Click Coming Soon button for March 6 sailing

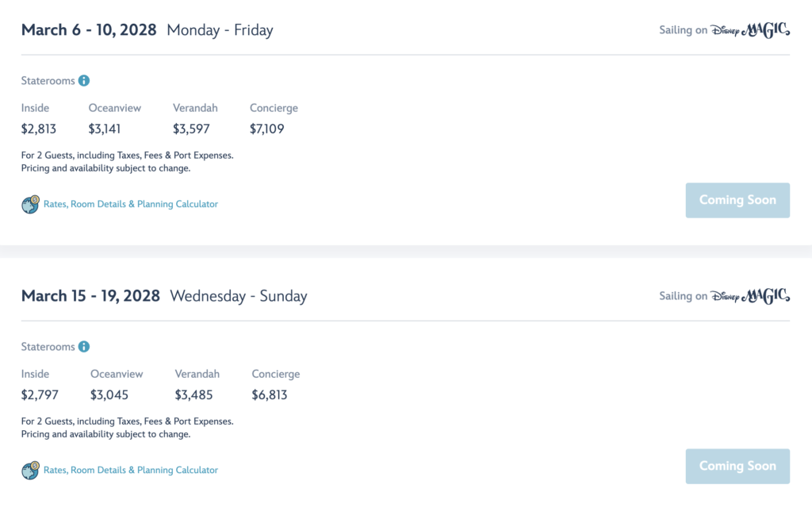(x=737, y=200)
